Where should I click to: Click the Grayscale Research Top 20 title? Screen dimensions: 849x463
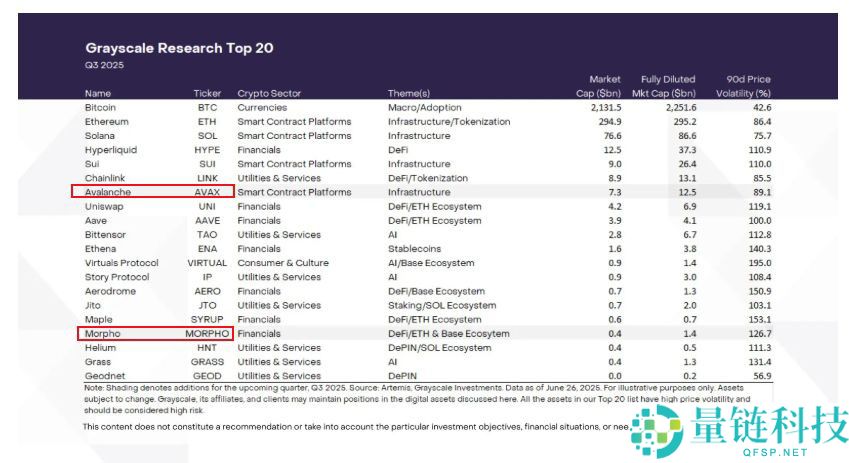point(179,48)
